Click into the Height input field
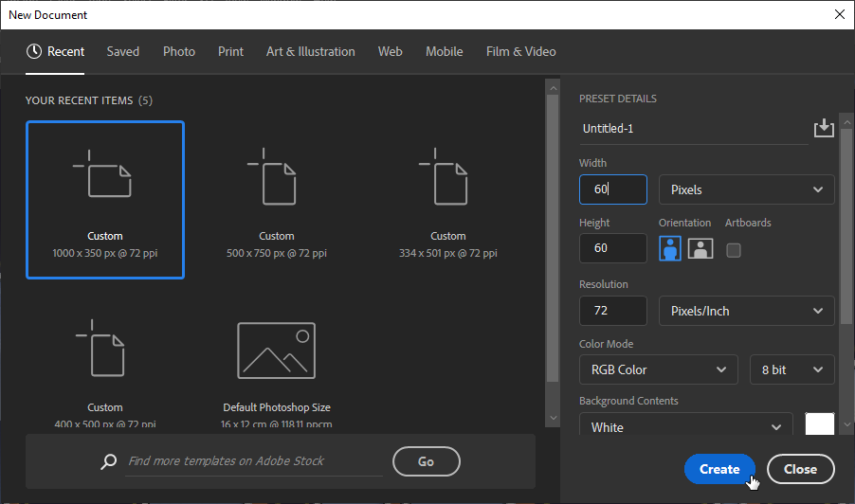 coord(612,248)
